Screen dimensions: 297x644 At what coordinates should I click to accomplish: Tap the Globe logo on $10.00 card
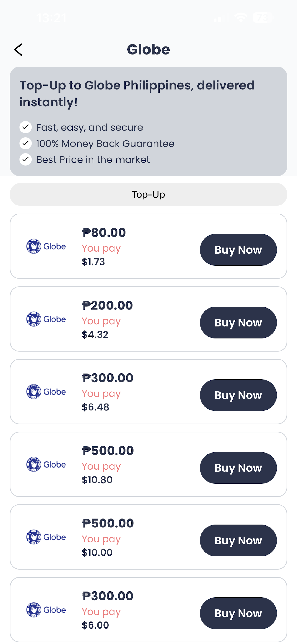pos(46,537)
